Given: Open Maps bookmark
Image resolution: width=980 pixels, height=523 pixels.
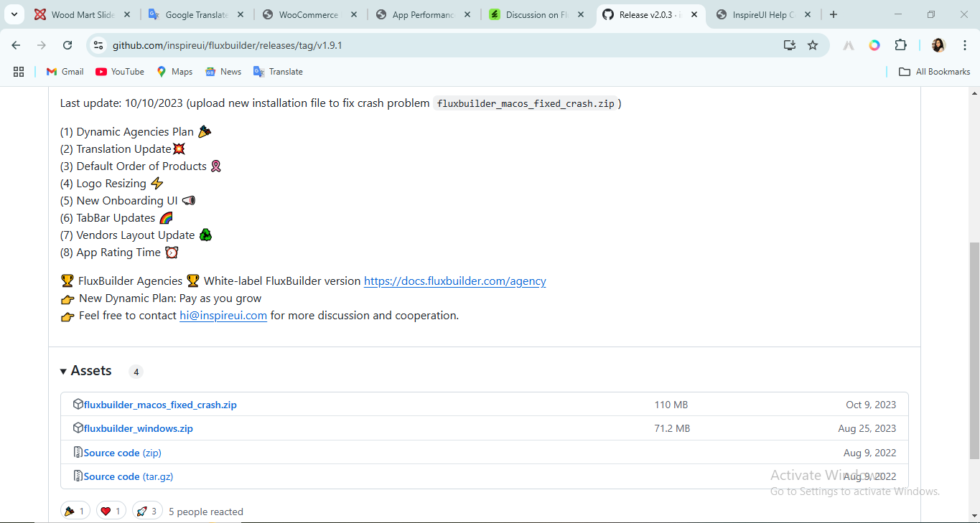Looking at the screenshot, I should click(x=174, y=72).
